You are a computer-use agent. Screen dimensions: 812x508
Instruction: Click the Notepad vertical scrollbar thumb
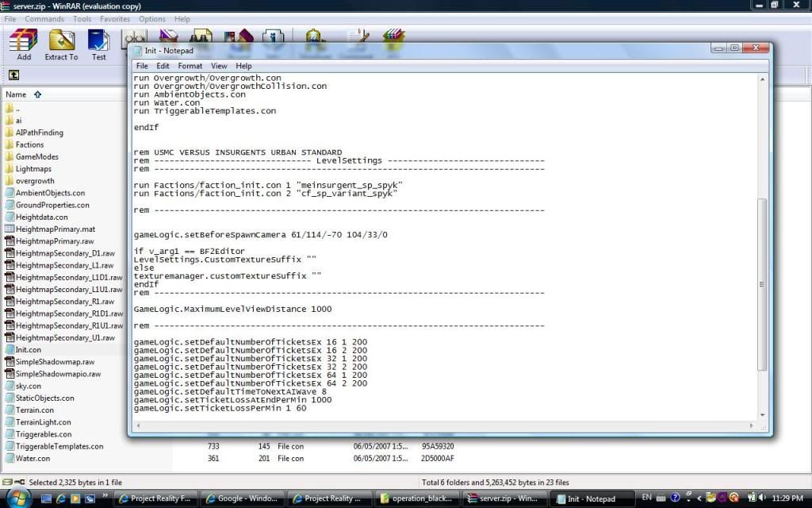point(763,282)
